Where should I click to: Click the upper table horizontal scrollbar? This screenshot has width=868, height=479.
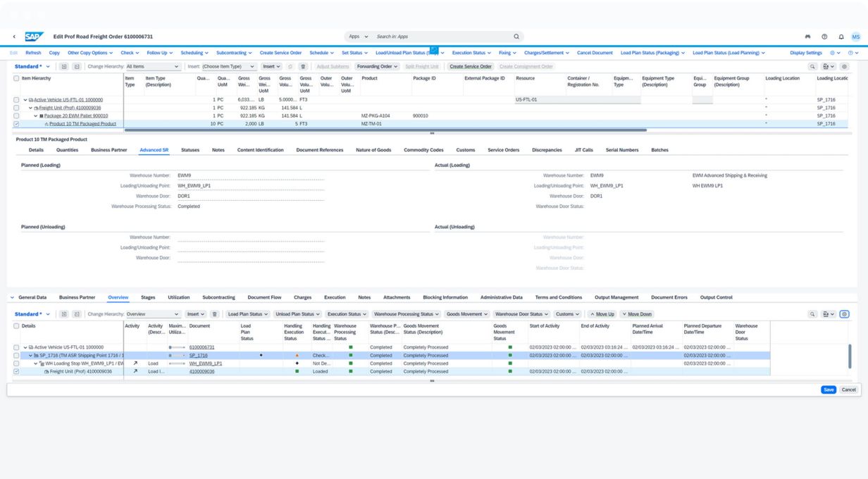click(x=385, y=130)
